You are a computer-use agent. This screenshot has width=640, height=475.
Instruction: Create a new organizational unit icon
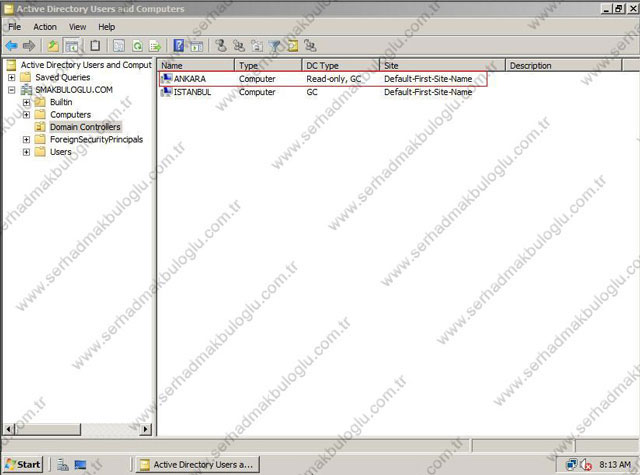tap(257, 46)
